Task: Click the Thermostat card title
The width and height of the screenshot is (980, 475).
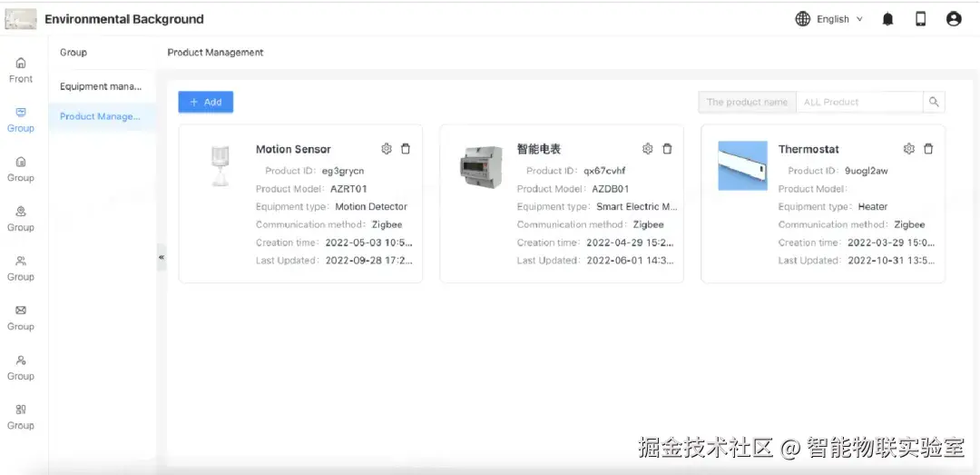Action: 808,150
